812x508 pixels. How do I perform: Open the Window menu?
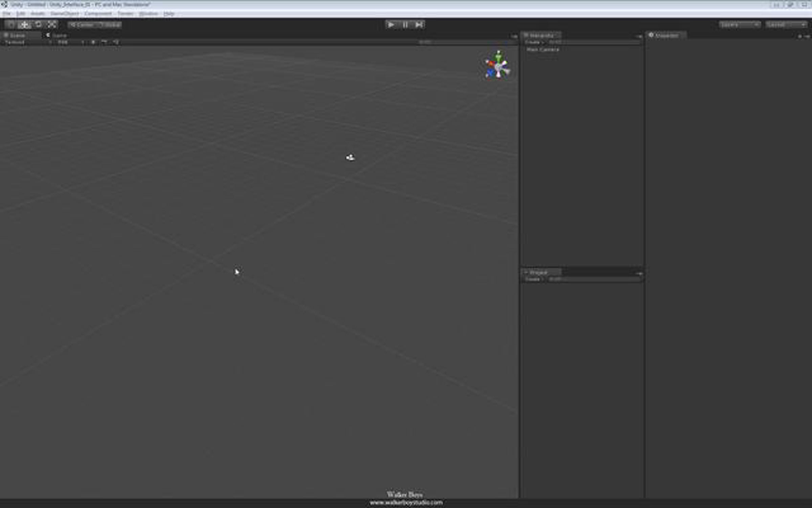click(x=149, y=14)
